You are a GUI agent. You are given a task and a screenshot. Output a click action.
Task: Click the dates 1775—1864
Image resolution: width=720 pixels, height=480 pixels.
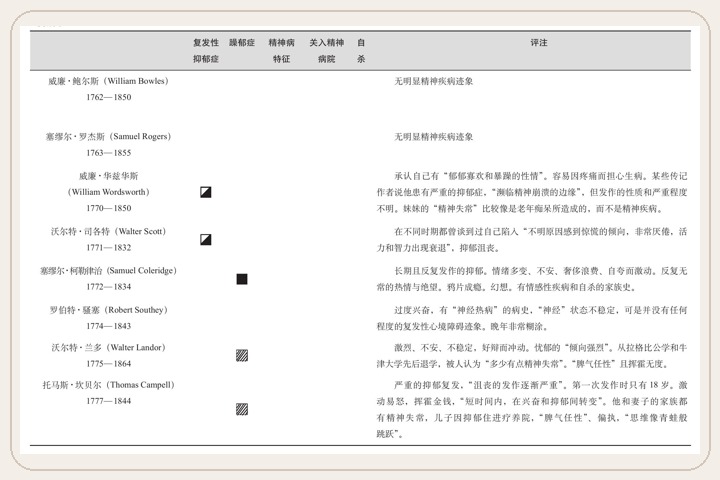[x=109, y=363]
